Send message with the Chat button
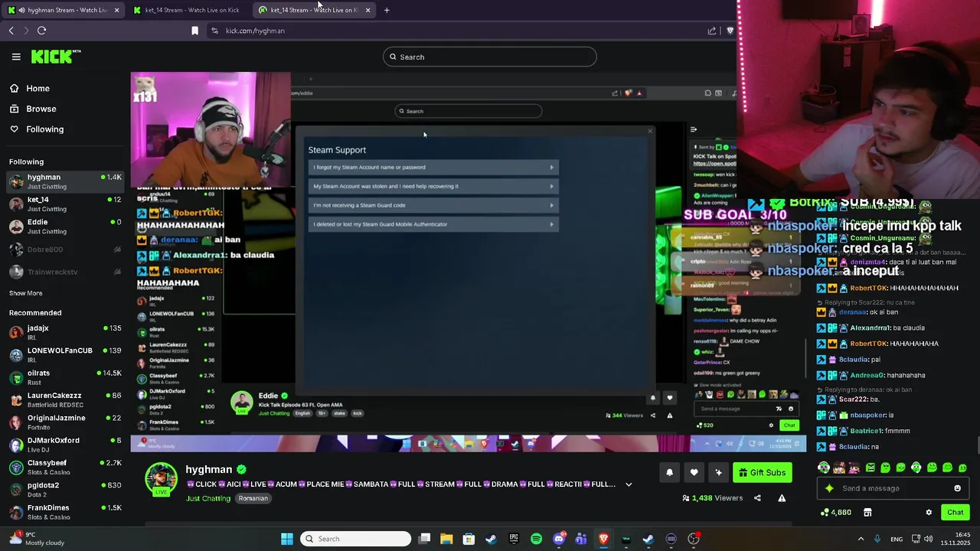This screenshot has height=551, width=980. tap(955, 512)
